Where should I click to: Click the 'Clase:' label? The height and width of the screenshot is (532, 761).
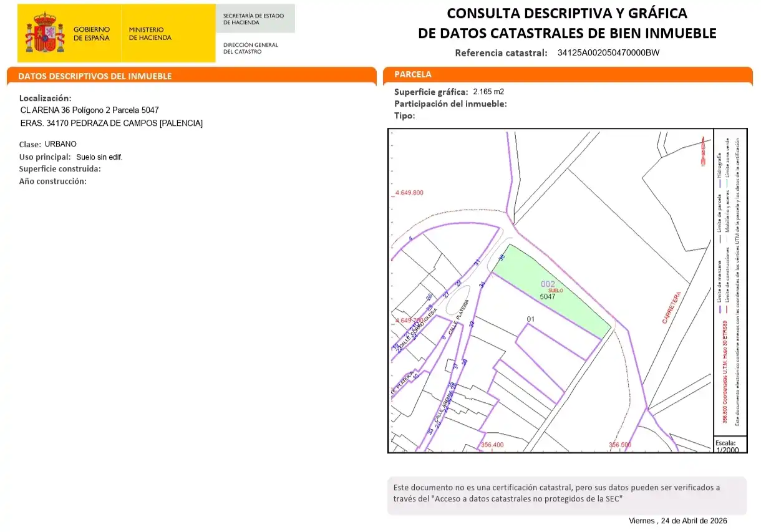[x=30, y=145]
